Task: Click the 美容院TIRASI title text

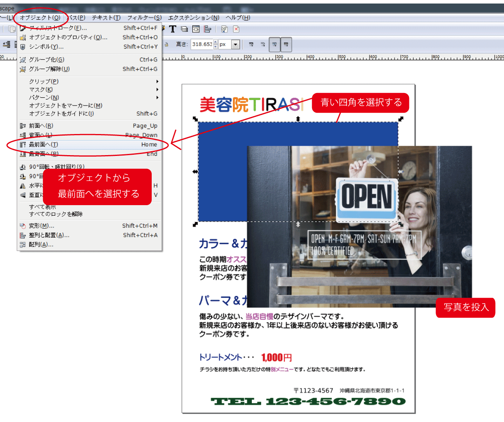Action: click(x=251, y=105)
